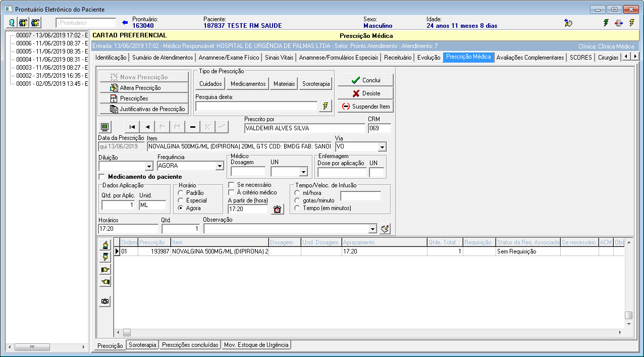This screenshot has height=357, width=644.
Task: Go to previous record navigator button
Action: coord(147,127)
